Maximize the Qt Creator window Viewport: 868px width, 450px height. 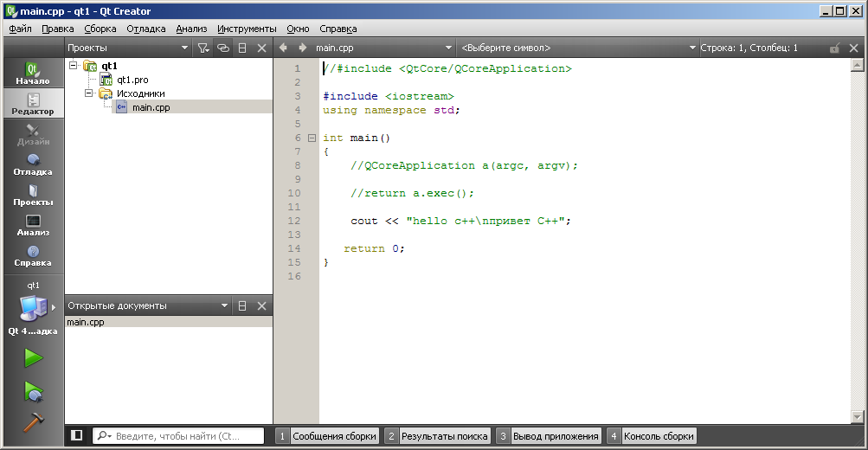[839, 11]
